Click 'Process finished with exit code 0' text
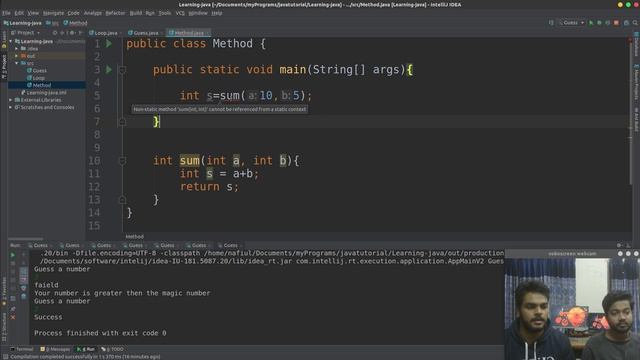 click(100, 333)
